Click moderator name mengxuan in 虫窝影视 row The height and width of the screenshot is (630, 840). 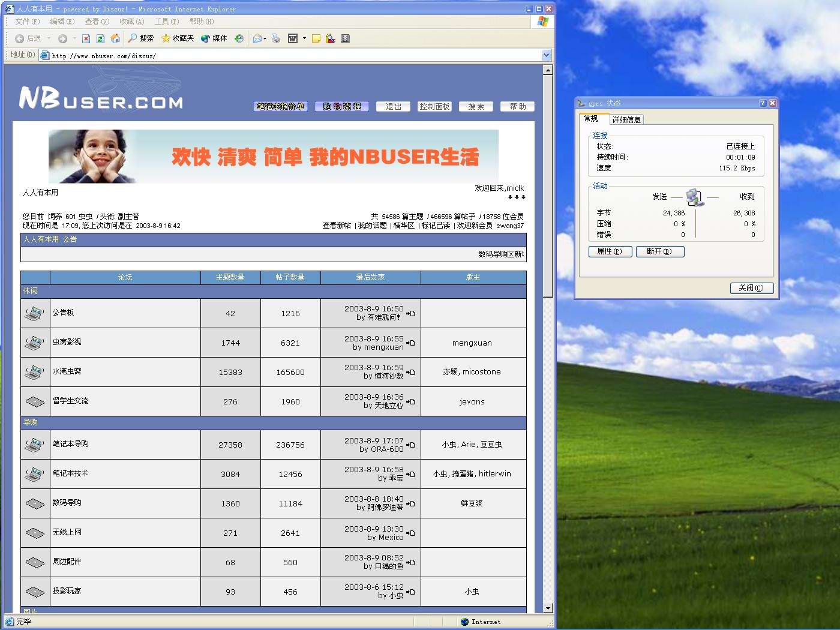click(472, 343)
